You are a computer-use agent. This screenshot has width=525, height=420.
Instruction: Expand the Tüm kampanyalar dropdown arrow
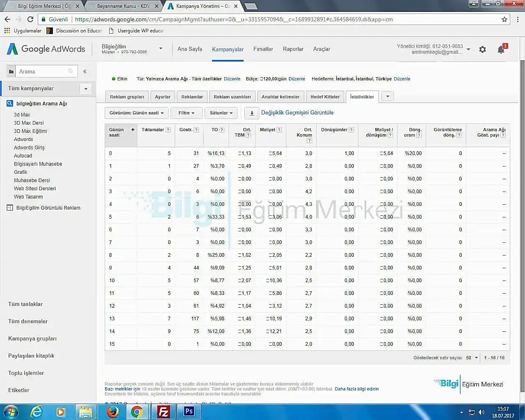(x=86, y=89)
